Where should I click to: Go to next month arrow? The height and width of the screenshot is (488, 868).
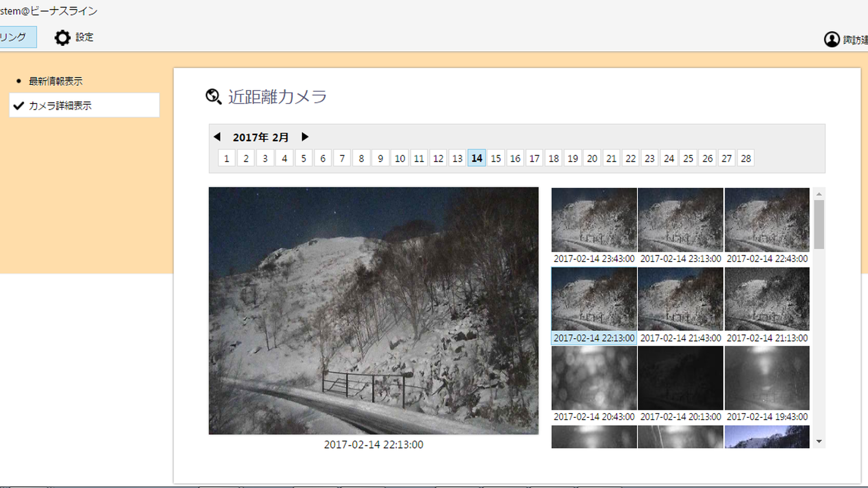(305, 137)
